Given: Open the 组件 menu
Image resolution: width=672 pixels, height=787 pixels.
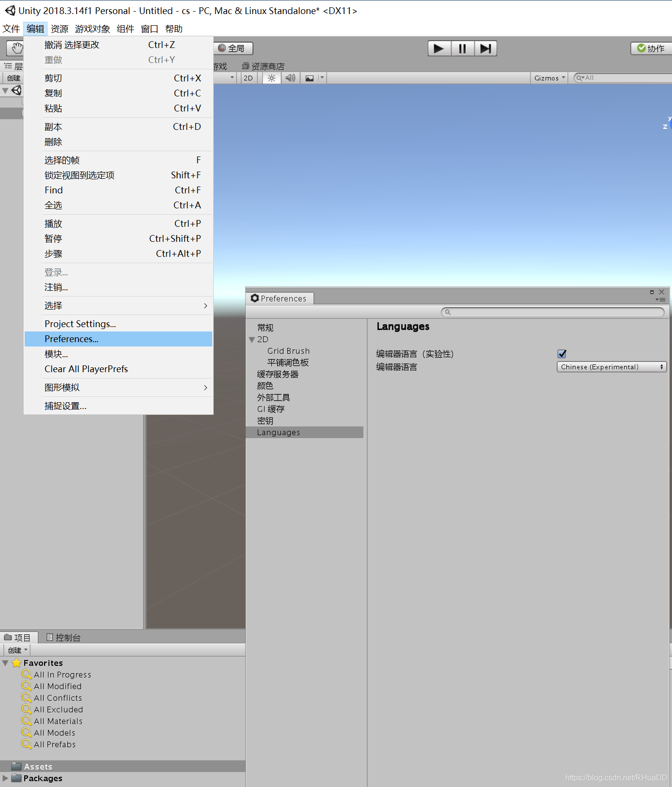Looking at the screenshot, I should click(125, 29).
